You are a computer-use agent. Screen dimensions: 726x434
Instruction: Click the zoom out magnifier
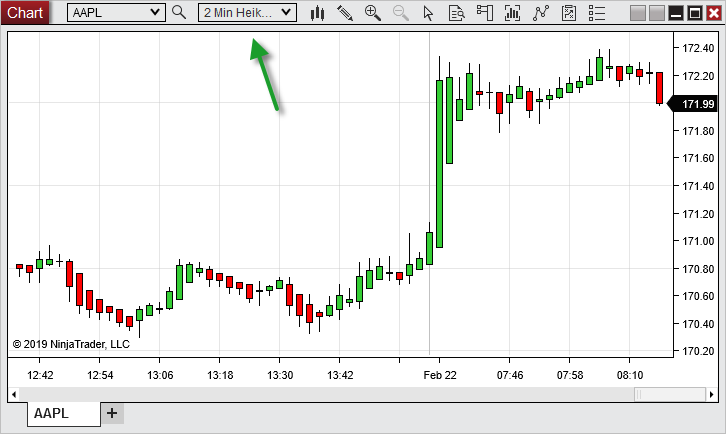pyautogui.click(x=400, y=13)
